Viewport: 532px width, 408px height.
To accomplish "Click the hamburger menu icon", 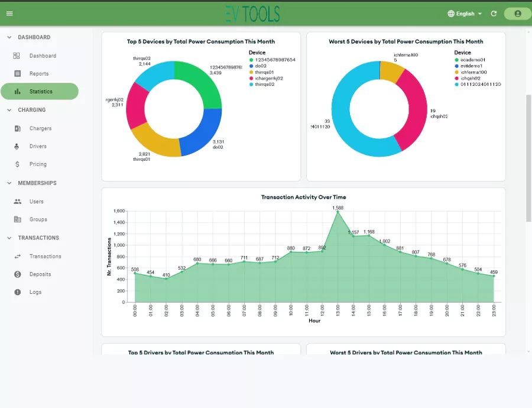I will coord(9,14).
